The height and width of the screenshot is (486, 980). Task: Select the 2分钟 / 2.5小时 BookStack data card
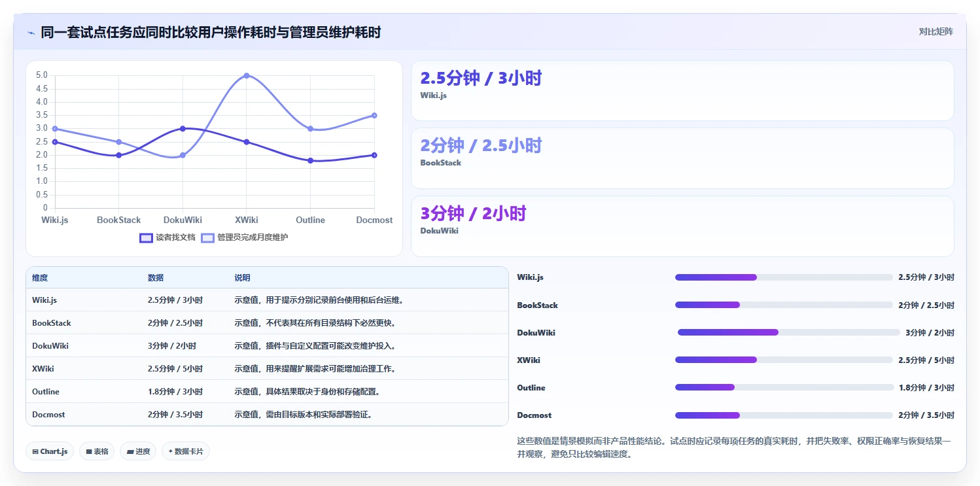point(682,158)
